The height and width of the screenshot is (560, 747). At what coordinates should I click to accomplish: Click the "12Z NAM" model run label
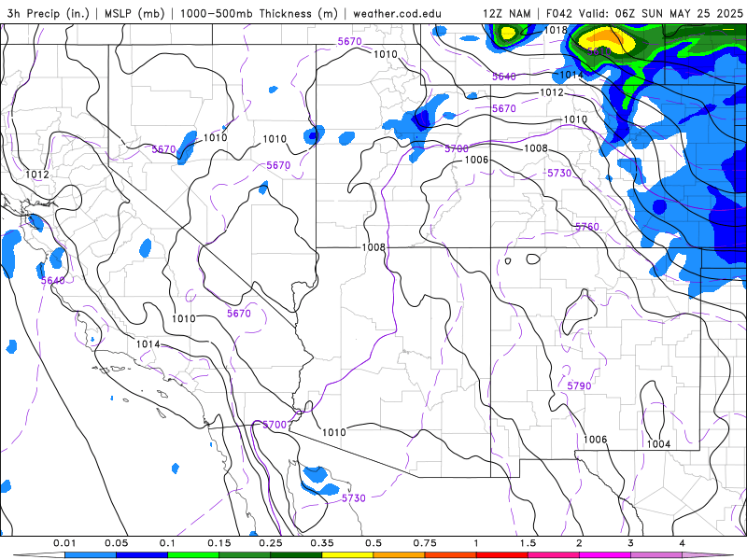pos(506,13)
